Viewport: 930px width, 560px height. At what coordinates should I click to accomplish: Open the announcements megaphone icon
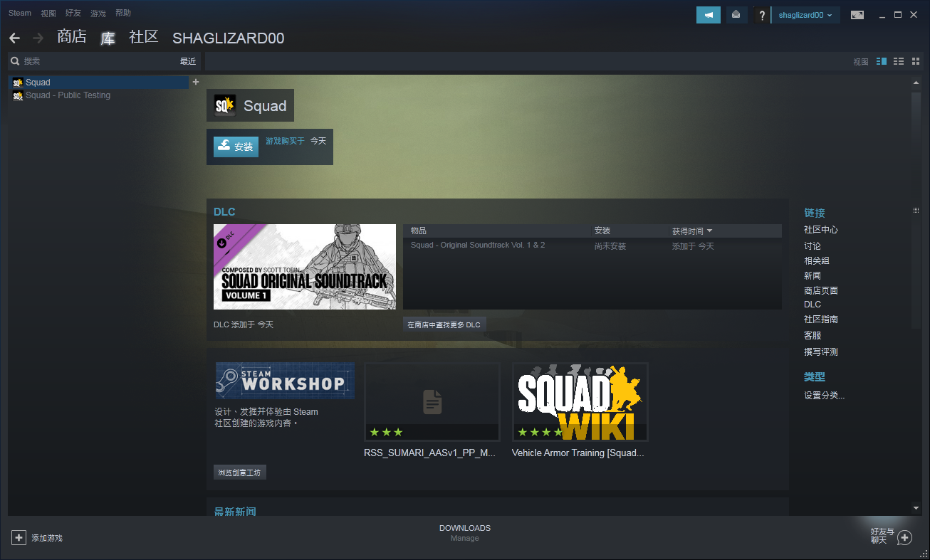click(x=709, y=15)
